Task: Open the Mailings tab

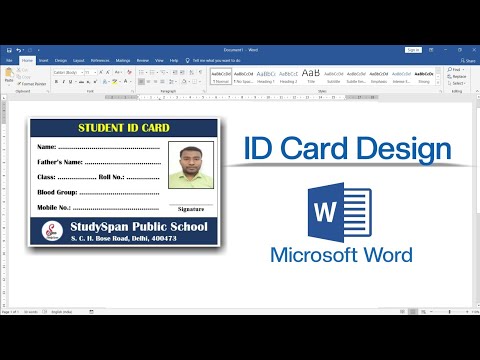Action: click(123, 61)
